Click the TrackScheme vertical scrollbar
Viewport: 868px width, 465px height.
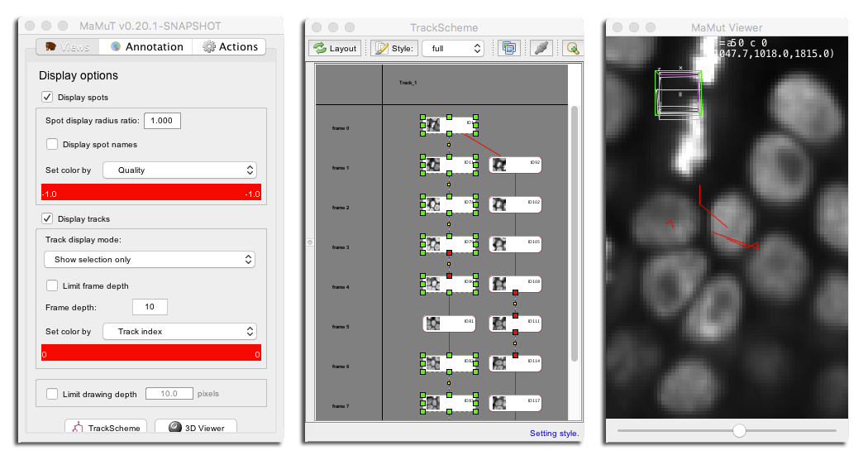click(575, 234)
